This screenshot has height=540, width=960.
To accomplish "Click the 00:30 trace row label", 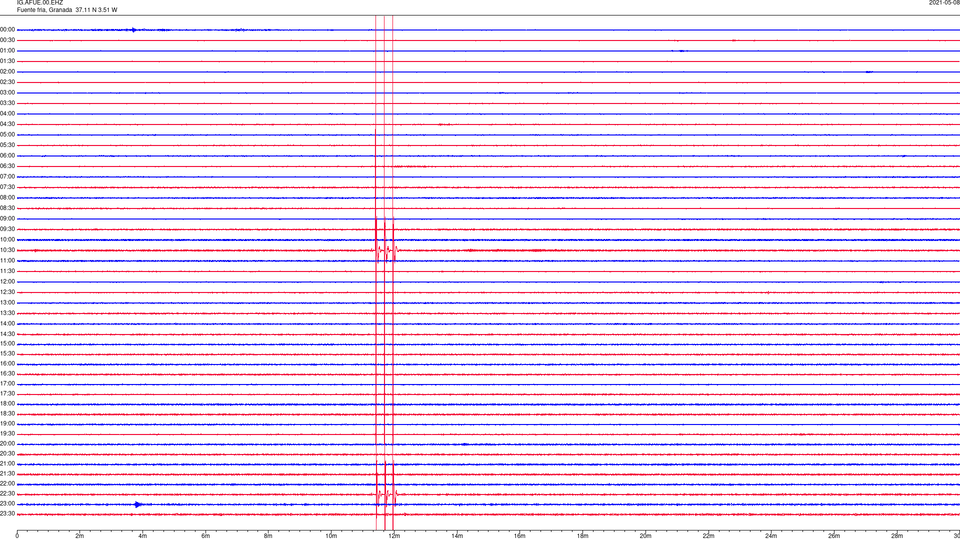I will point(7,40).
